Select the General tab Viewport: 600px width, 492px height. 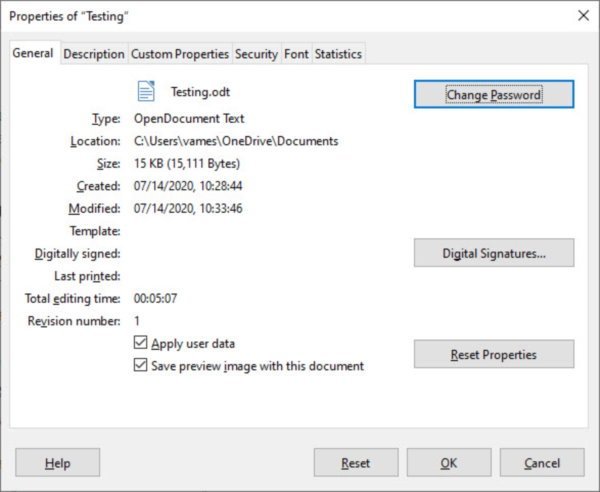coord(33,53)
